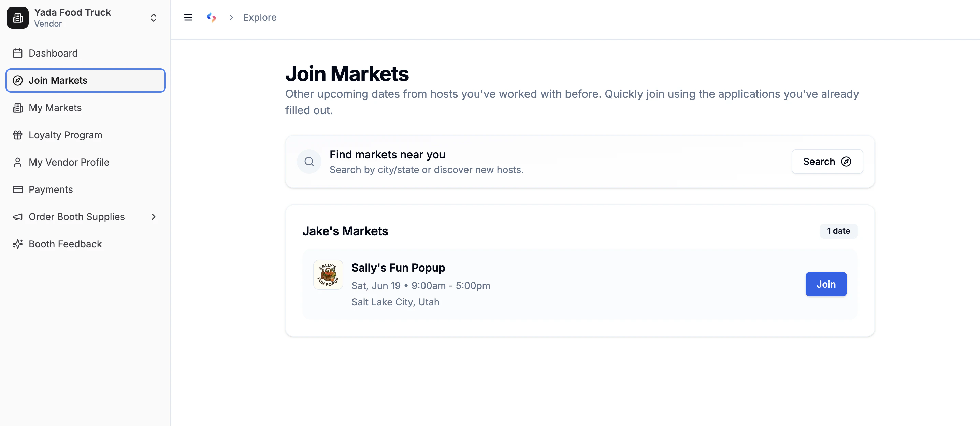Screen dimensions: 980x426
Task: Click the Join Markets compass icon
Action: (17, 80)
